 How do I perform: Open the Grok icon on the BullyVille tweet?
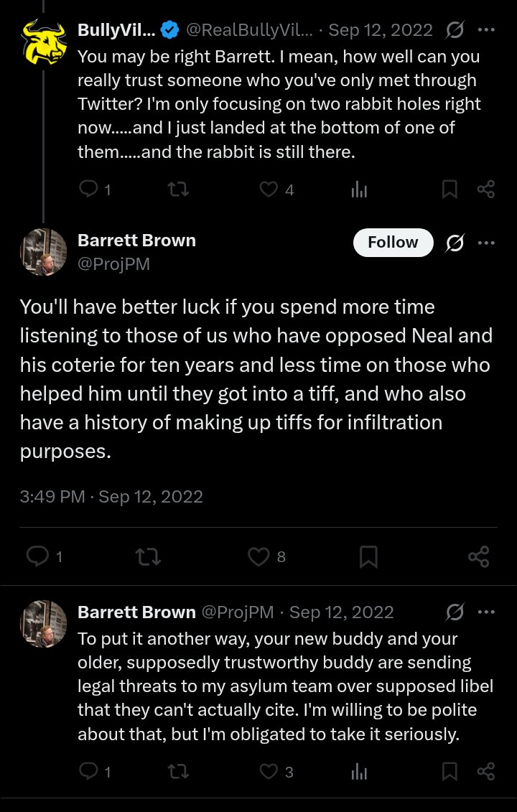(455, 30)
